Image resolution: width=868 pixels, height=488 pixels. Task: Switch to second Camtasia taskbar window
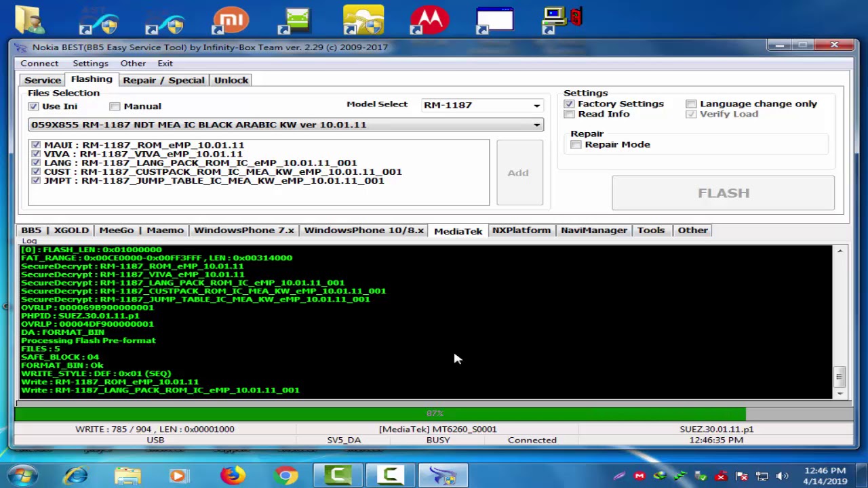click(x=391, y=475)
